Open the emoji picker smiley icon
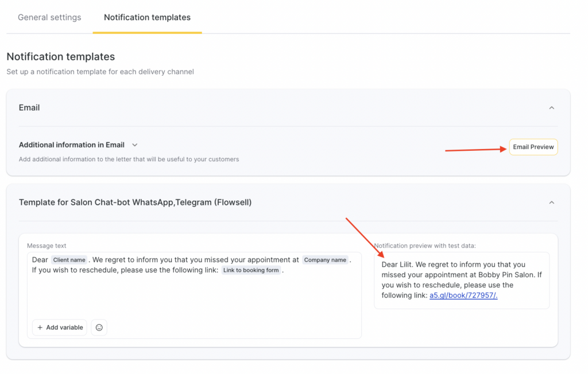Screen dimensions: 588x374 [x=99, y=328]
